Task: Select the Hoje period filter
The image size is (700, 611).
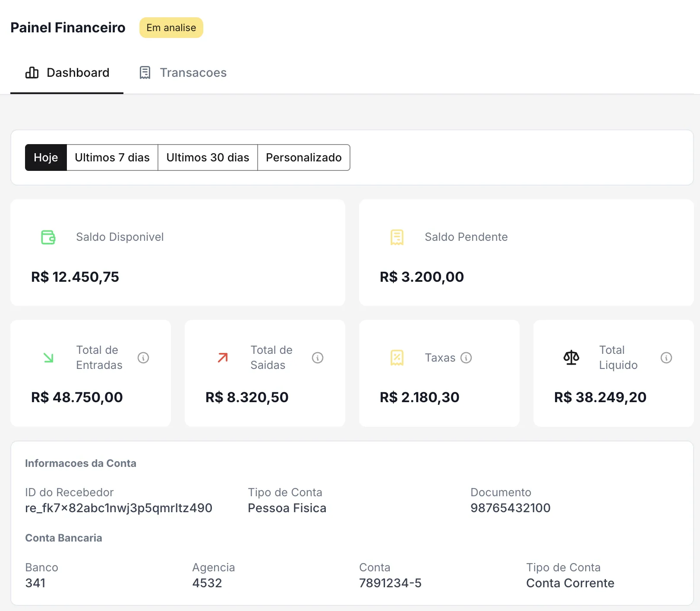Action: click(x=46, y=157)
